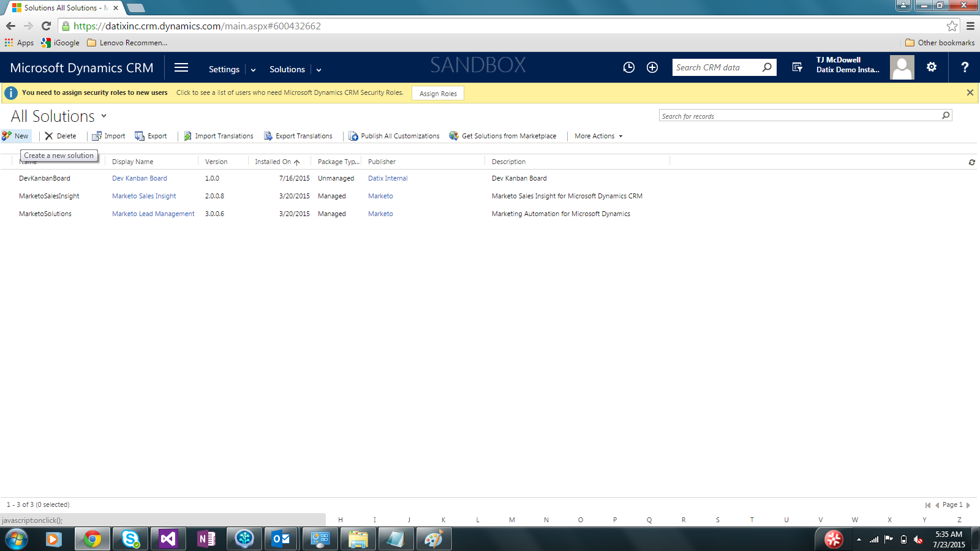Open OneNote from the taskbar

tap(206, 539)
